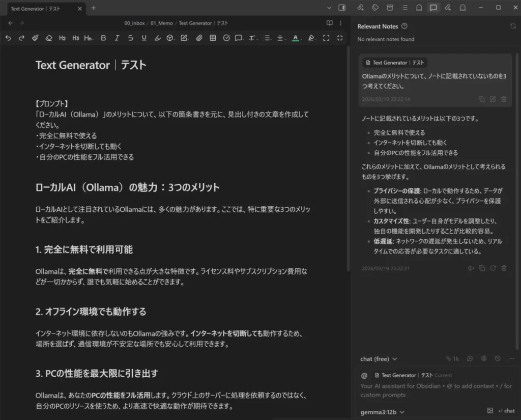Attach a file via the paperclip icon

[x=199, y=38]
